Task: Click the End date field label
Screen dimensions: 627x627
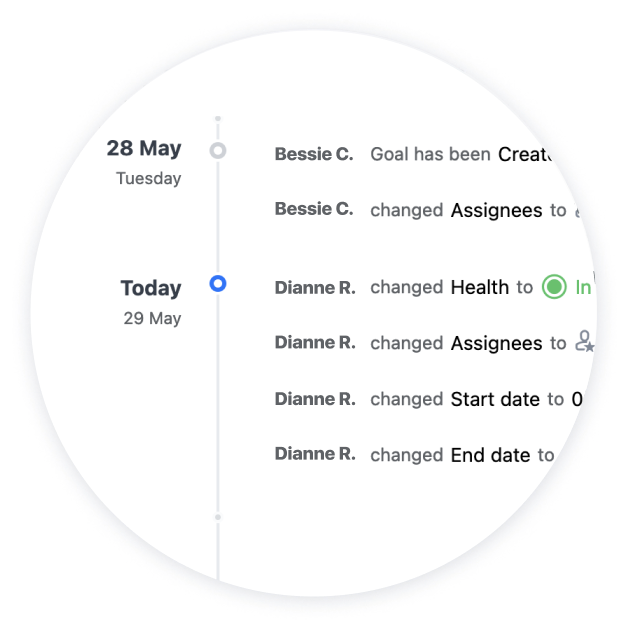Action: [x=490, y=455]
